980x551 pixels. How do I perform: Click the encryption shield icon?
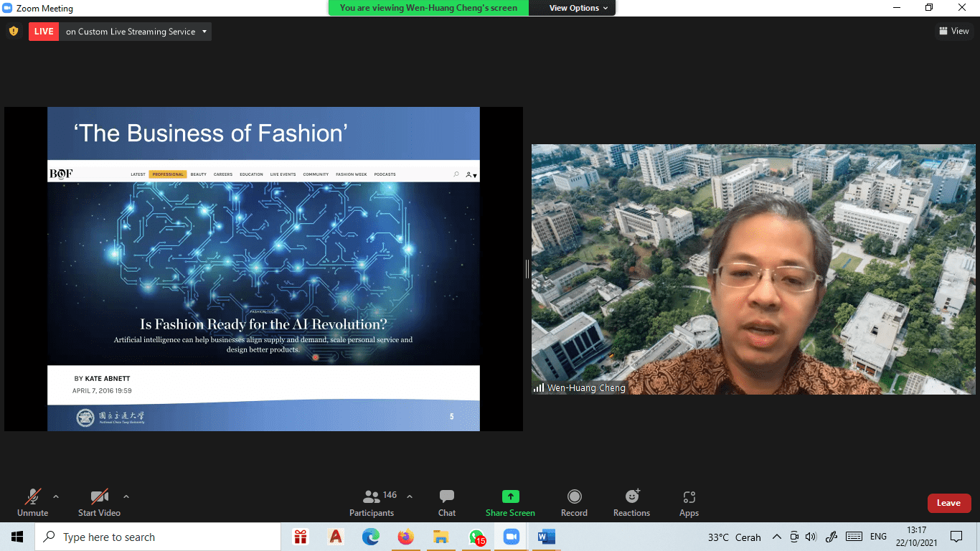13,32
